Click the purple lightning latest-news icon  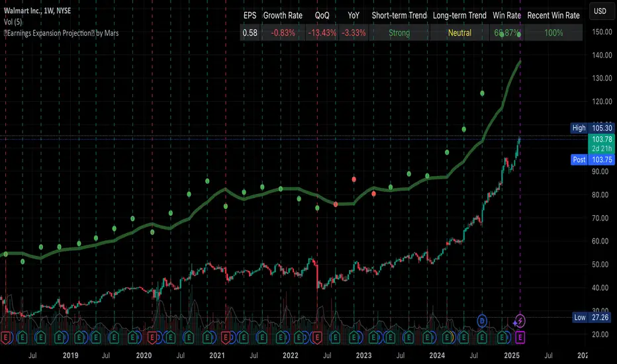(x=520, y=321)
